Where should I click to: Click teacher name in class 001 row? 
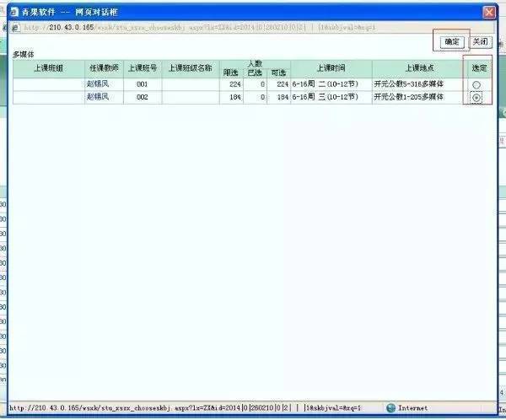coord(98,84)
